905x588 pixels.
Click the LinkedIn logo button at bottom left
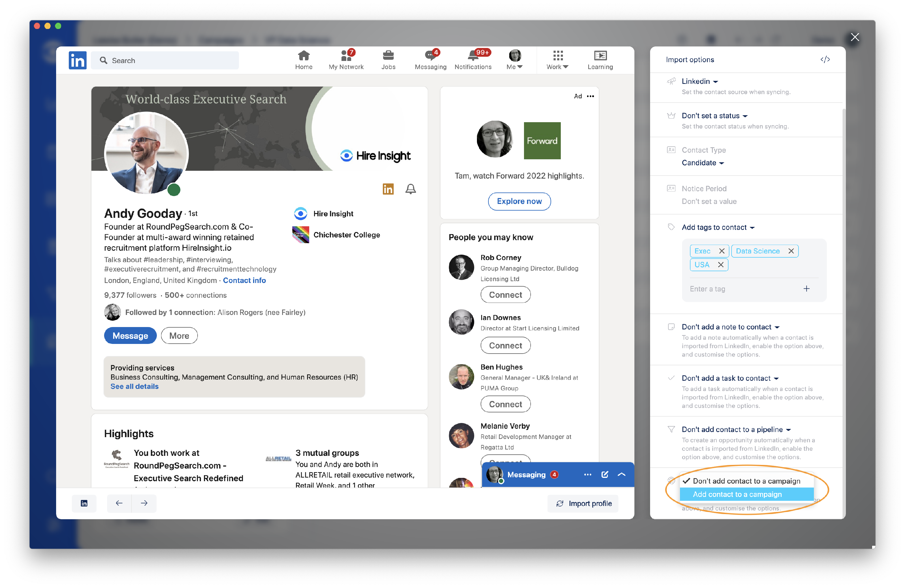coord(84,503)
